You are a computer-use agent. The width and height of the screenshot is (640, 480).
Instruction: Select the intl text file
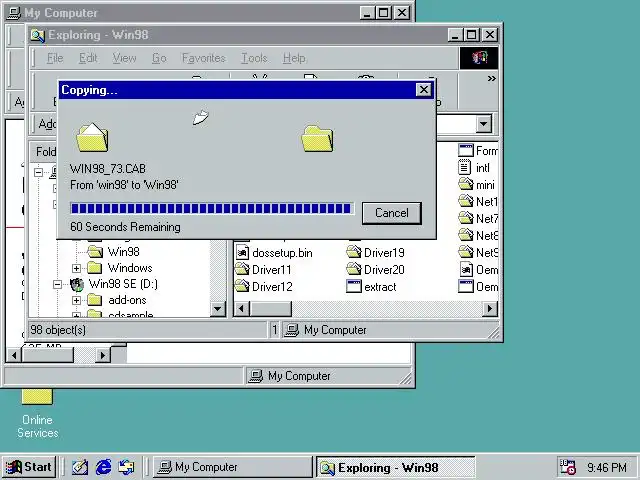click(474, 168)
